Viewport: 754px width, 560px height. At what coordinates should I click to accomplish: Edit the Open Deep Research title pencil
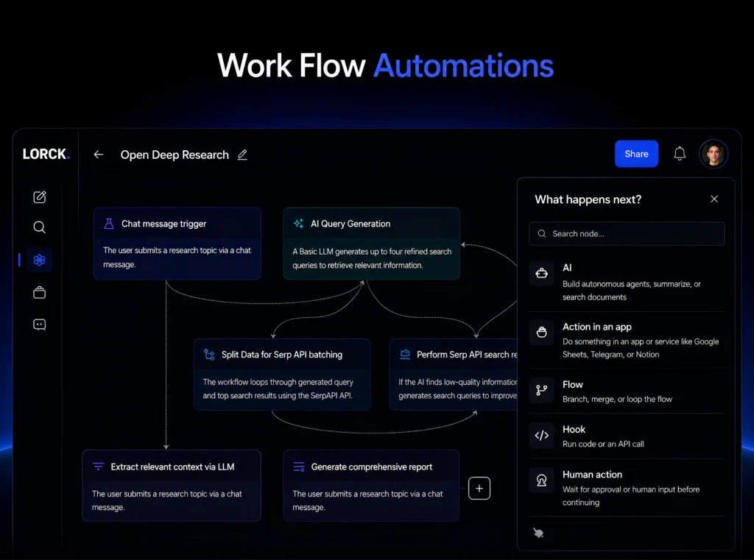[x=242, y=155]
